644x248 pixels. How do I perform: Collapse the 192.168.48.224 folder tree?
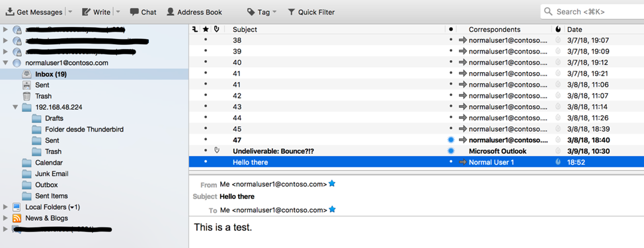click(16, 106)
